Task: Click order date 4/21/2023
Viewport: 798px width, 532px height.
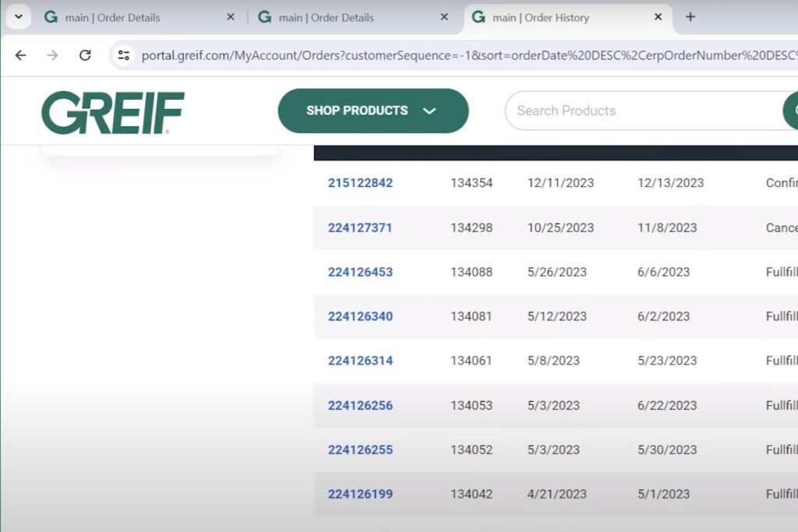Action: click(556, 494)
